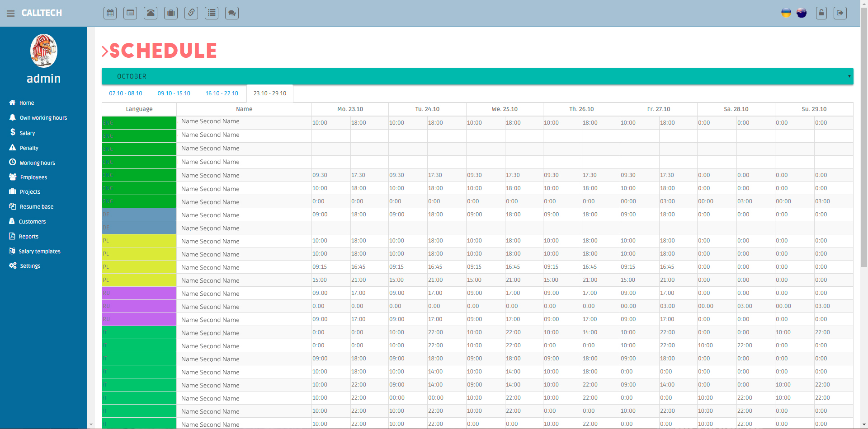Image resolution: width=868 pixels, height=429 pixels.
Task: Click the calendar icon in top toolbar
Action: tap(110, 13)
